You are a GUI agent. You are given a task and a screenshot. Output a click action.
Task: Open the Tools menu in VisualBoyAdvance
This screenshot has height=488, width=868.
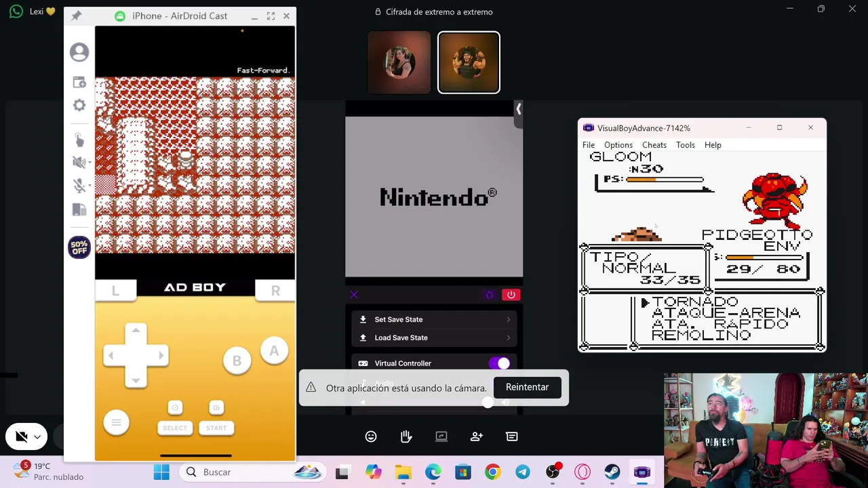(x=686, y=145)
